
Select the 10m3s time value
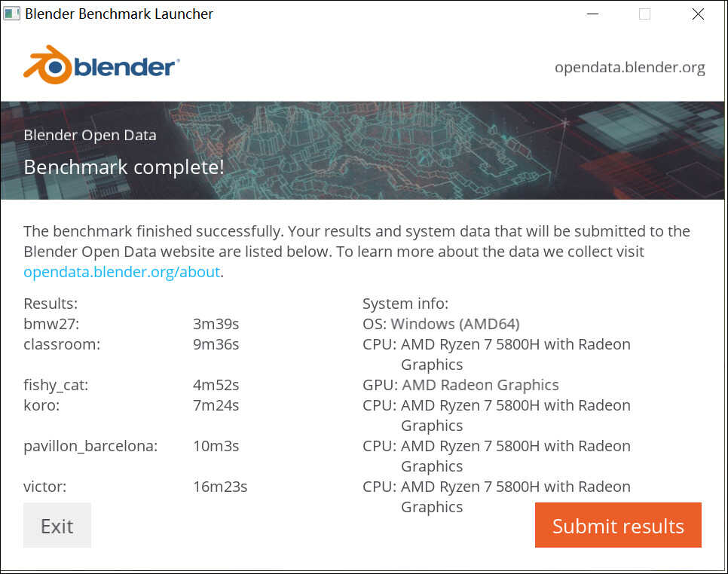tap(216, 446)
